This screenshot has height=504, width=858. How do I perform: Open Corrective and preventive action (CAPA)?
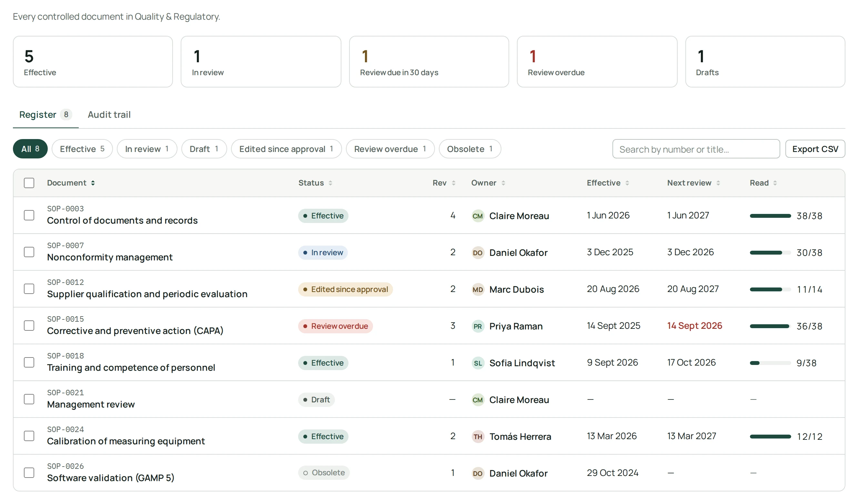tap(135, 331)
